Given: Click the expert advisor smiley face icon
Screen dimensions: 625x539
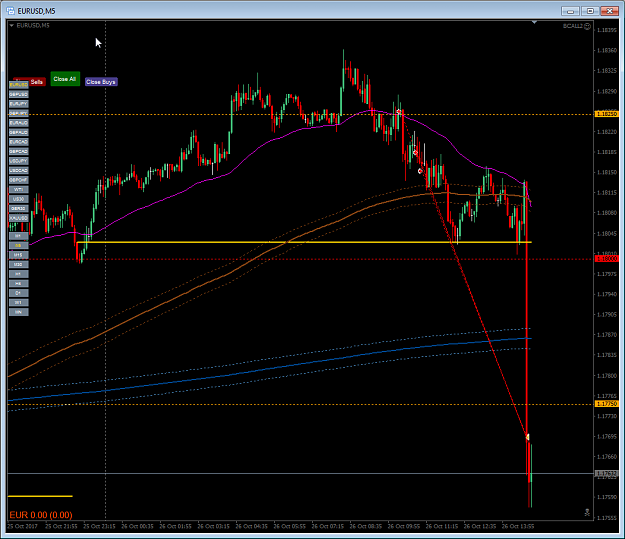Looking at the screenshot, I should [588, 26].
